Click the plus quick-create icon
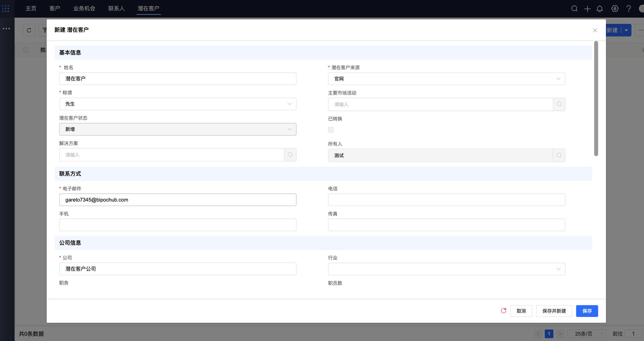The height and width of the screenshot is (341, 644). coord(587,9)
